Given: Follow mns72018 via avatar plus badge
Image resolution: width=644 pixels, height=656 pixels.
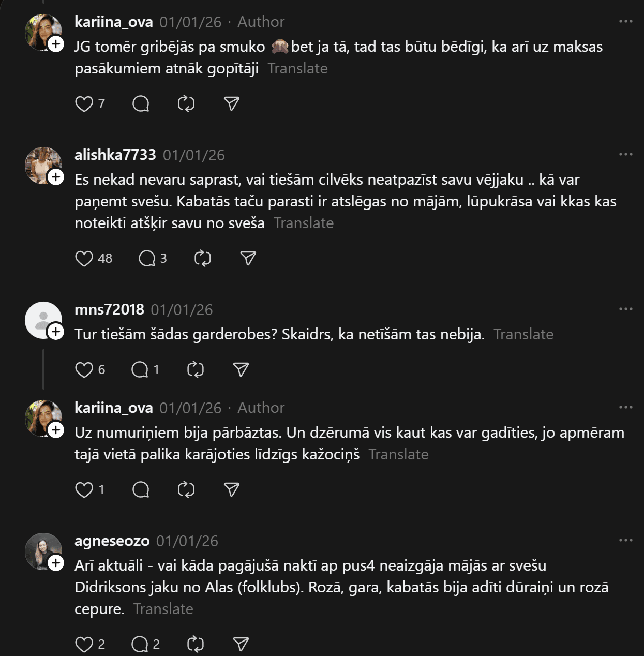Looking at the screenshot, I should pyautogui.click(x=56, y=332).
